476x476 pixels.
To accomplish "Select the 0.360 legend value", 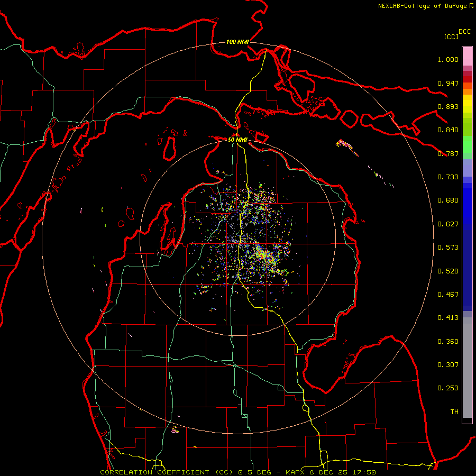I will [448, 342].
